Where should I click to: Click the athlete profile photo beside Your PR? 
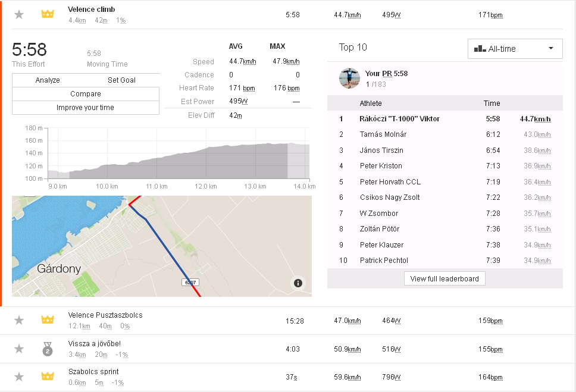click(x=349, y=78)
